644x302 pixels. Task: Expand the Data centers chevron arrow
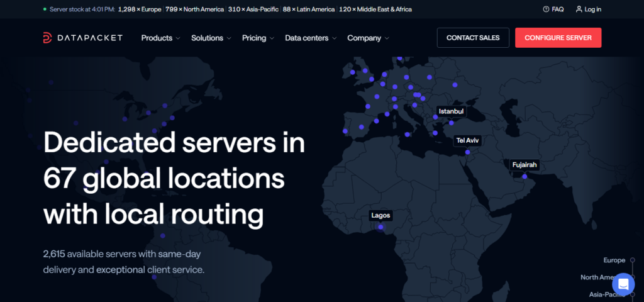(335, 38)
